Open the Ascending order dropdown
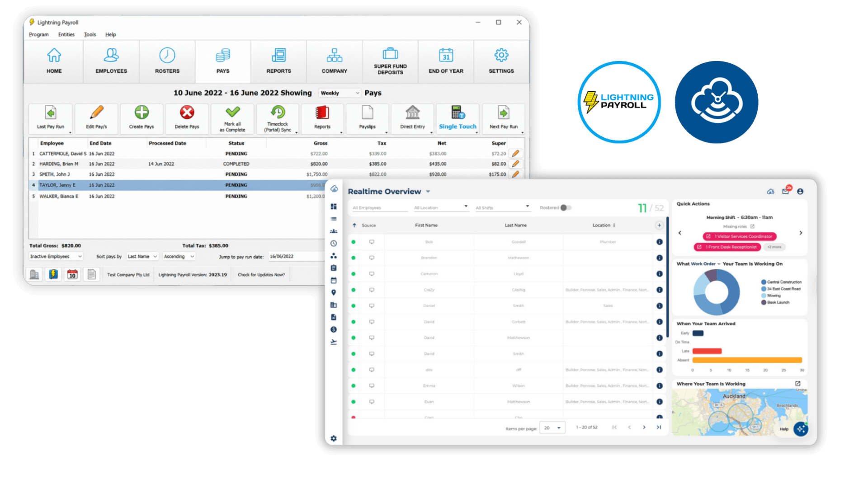The width and height of the screenshot is (868, 488). pyautogui.click(x=179, y=257)
